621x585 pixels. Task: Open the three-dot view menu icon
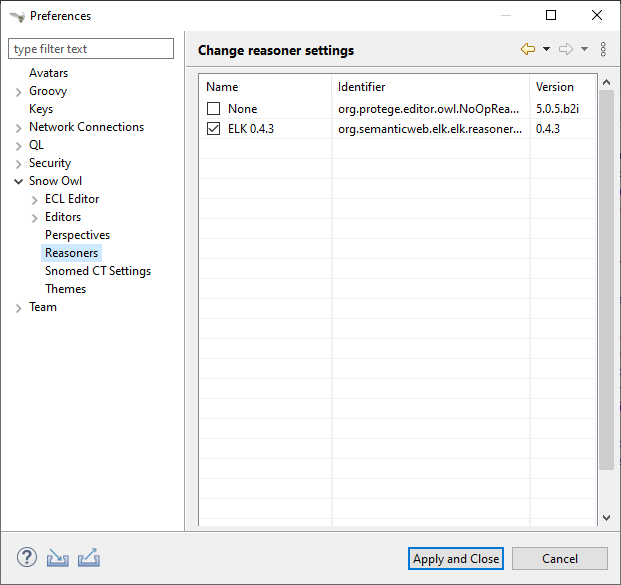pyautogui.click(x=603, y=49)
